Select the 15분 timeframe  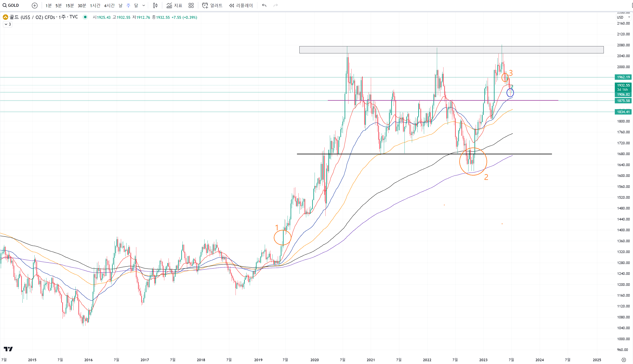(70, 6)
